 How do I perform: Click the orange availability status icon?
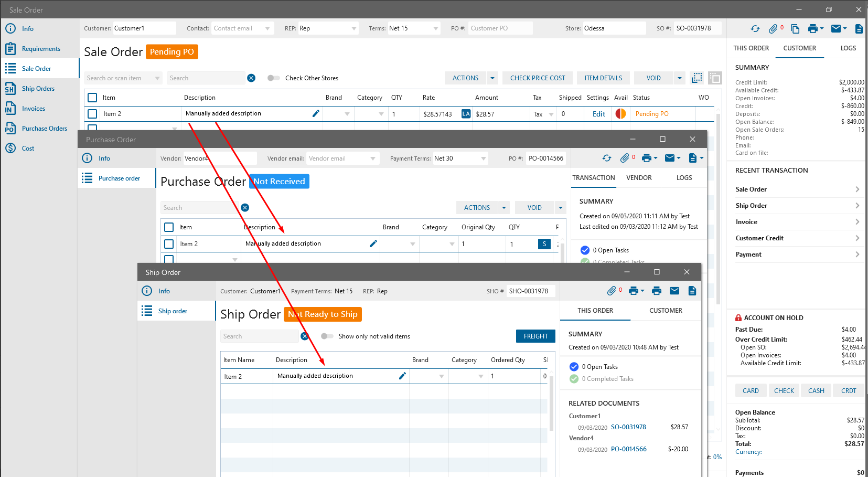620,114
